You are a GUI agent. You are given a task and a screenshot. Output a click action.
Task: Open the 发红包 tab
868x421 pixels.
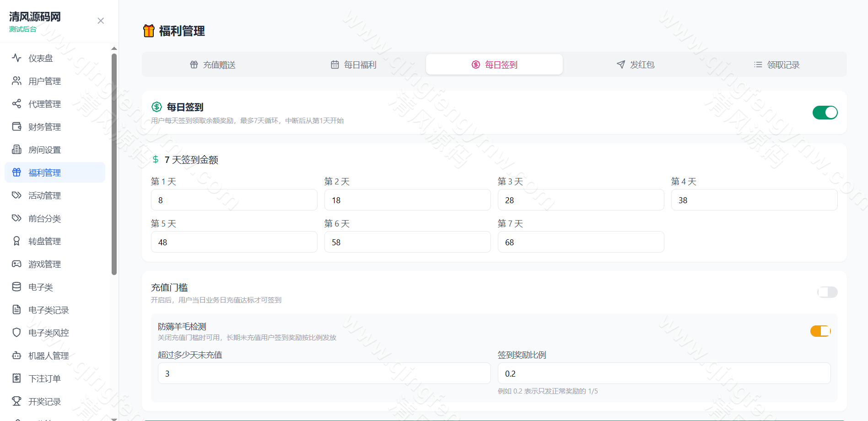(635, 65)
